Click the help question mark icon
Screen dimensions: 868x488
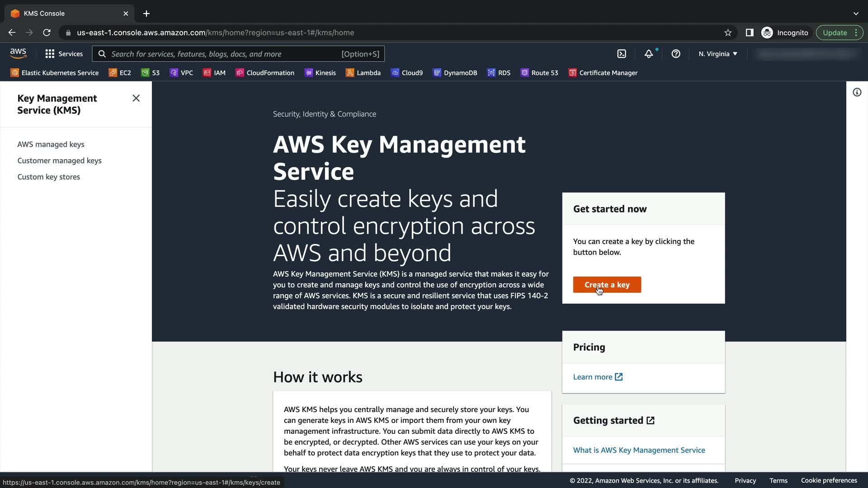[676, 54]
